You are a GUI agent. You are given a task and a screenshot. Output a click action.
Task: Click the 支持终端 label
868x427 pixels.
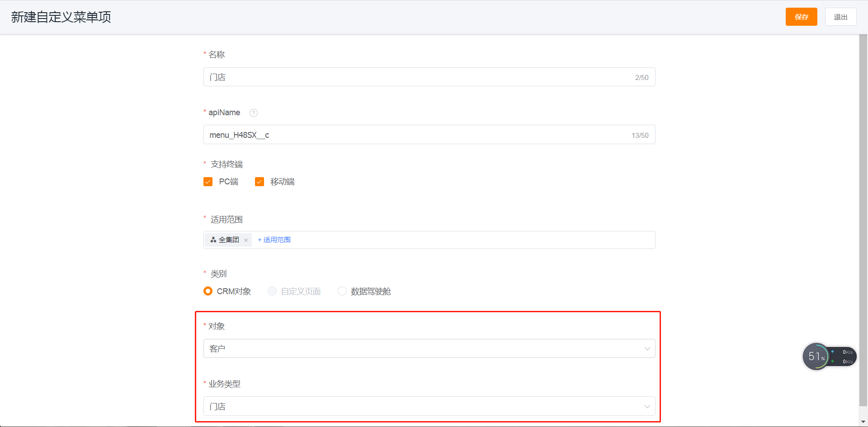pos(226,164)
